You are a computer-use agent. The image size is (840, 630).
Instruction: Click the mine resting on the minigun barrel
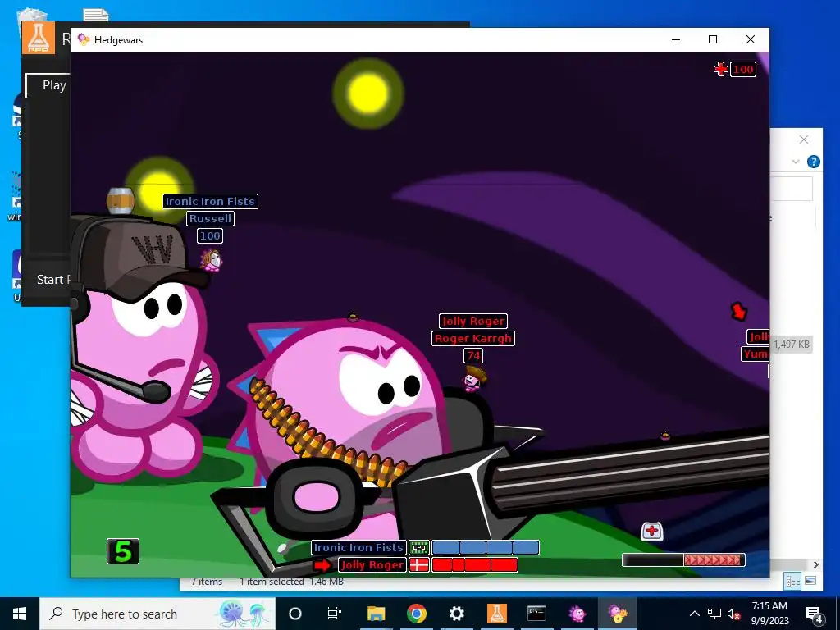664,436
